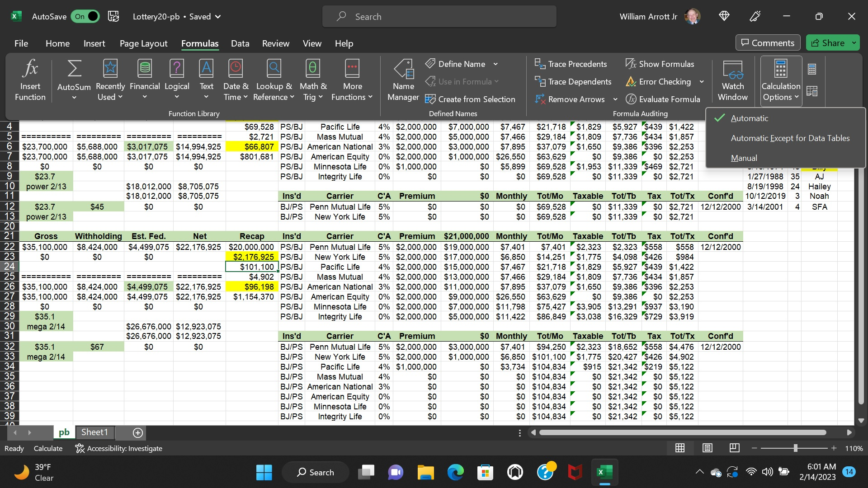Image resolution: width=868 pixels, height=488 pixels.
Task: Click the title bar Search box
Action: pos(439,17)
